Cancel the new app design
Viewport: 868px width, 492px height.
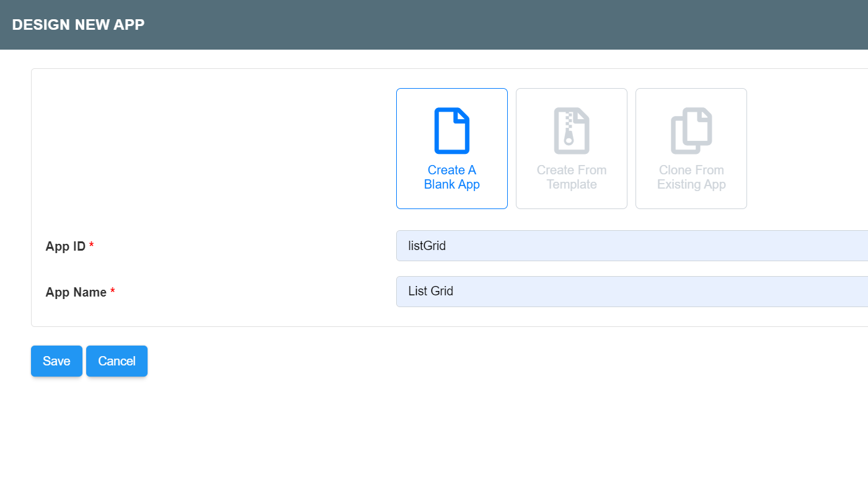117,361
